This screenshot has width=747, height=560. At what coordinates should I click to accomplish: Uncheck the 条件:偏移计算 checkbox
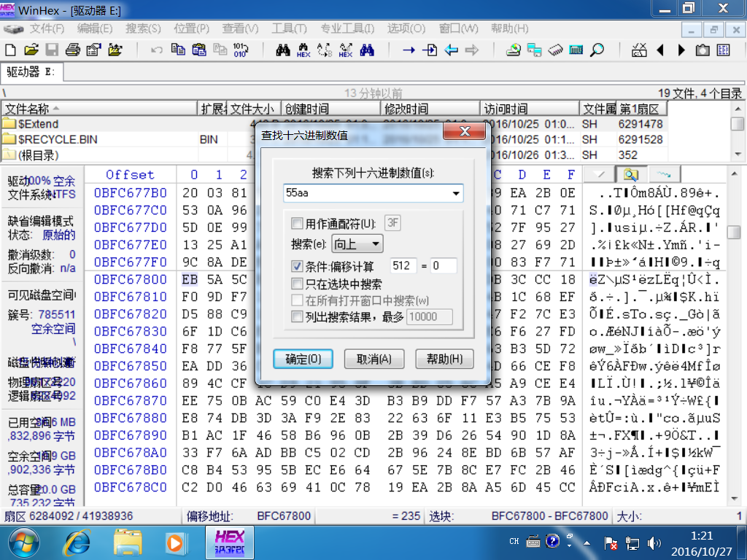pyautogui.click(x=297, y=265)
